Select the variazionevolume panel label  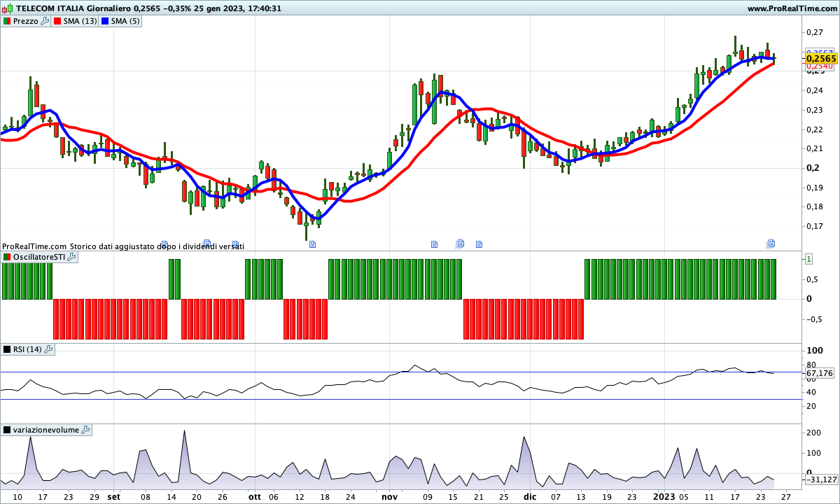click(x=46, y=430)
